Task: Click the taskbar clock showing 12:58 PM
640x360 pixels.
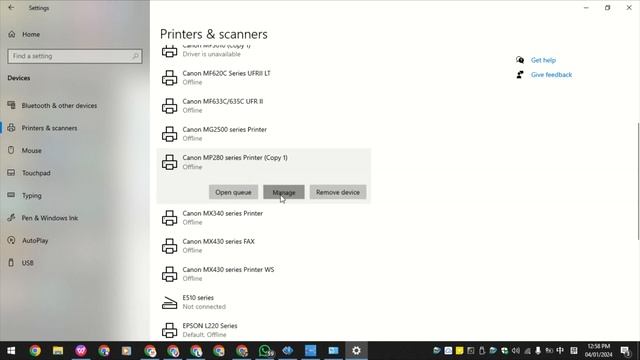Action: 599,351
